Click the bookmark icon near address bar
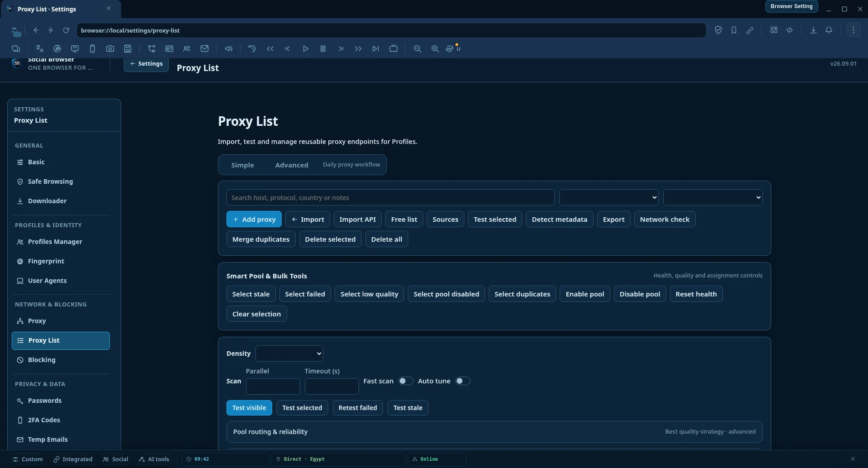 click(x=734, y=30)
